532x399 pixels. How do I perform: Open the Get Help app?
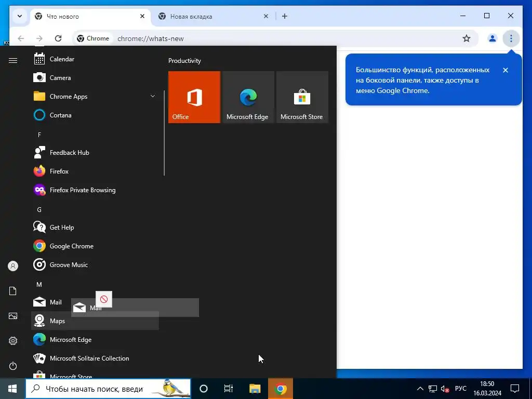95,228
